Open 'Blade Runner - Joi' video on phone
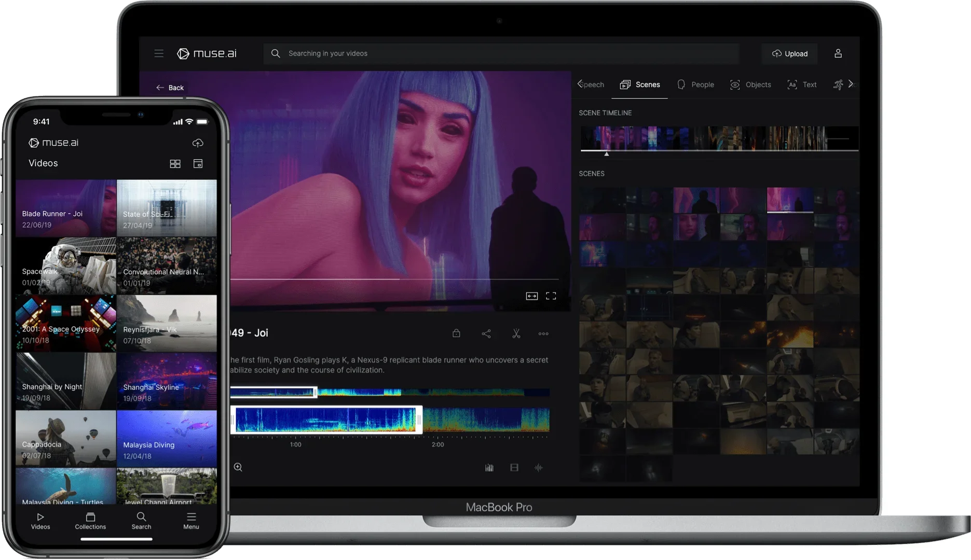This screenshot has height=560, width=971. [66, 208]
